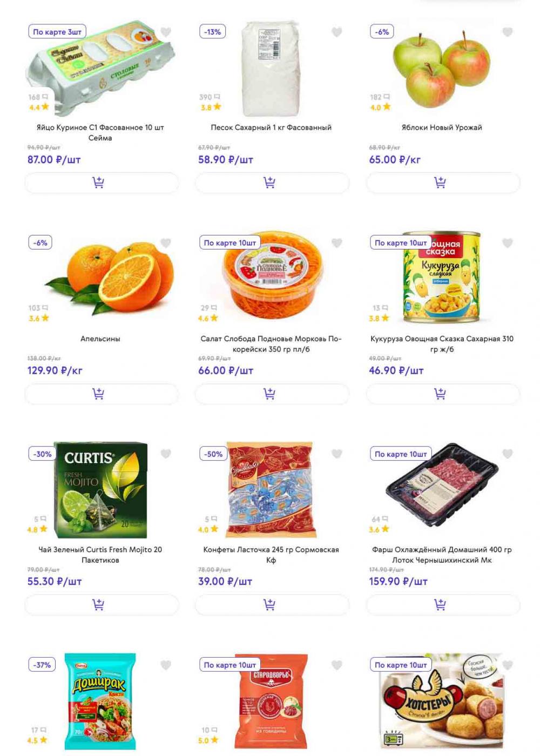Screen dimensions: 540x756
Task: Open the sugar bag product image
Action: pyautogui.click(x=272, y=69)
